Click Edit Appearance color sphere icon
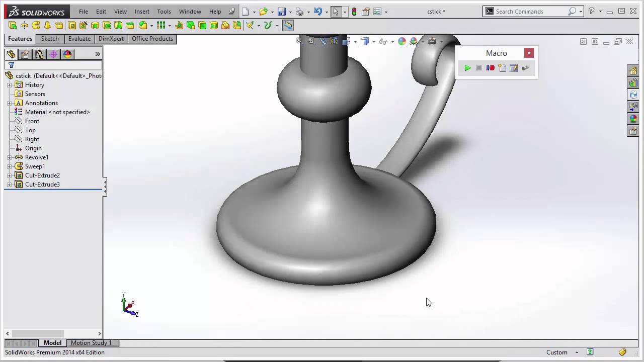This screenshot has height=362, width=644. click(402, 41)
